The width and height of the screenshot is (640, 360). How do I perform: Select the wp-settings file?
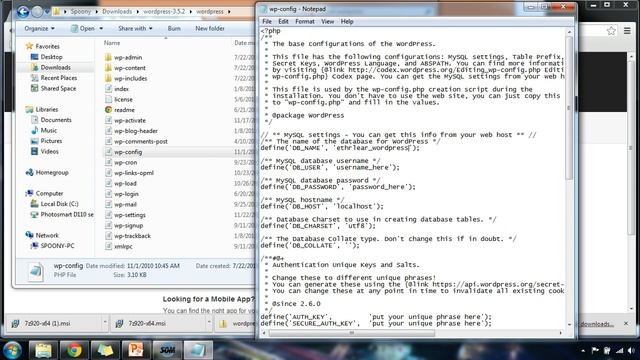(129, 215)
